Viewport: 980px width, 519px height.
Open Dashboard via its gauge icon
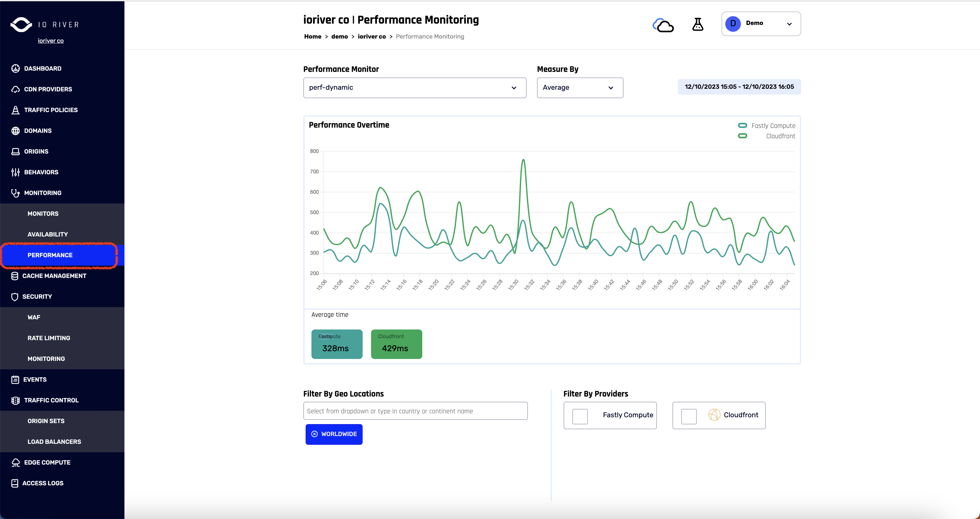16,68
